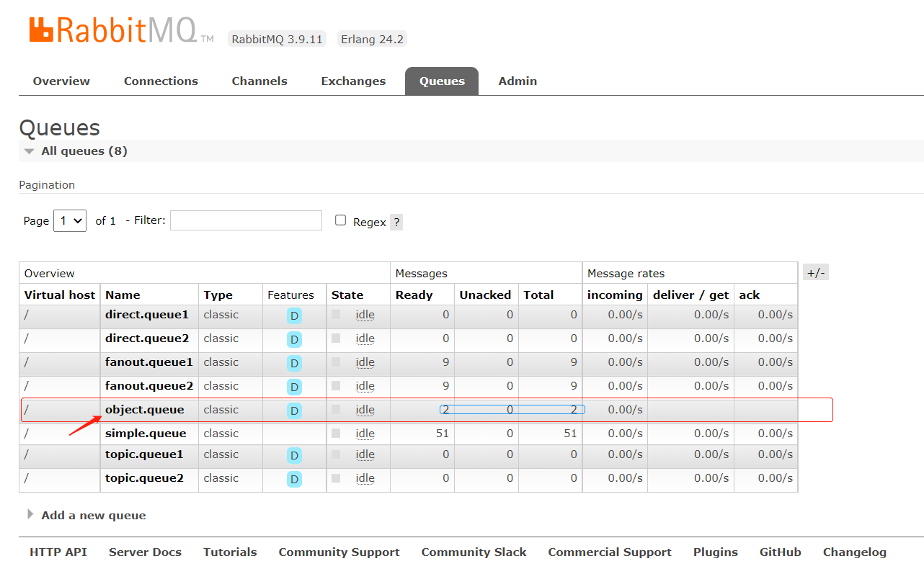
Task: Open the direct.queue1 queue link
Action: tap(147, 315)
